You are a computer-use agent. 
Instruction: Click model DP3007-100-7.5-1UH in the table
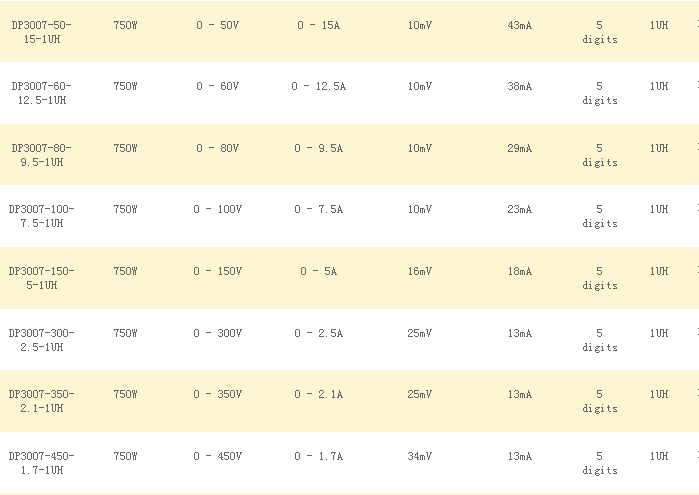[x=41, y=216]
